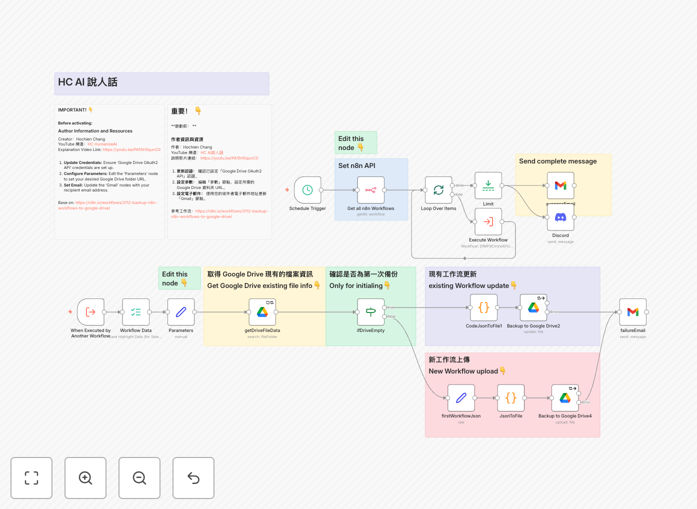Select the Only for initialing label
The image size is (697, 509).
[x=360, y=285]
